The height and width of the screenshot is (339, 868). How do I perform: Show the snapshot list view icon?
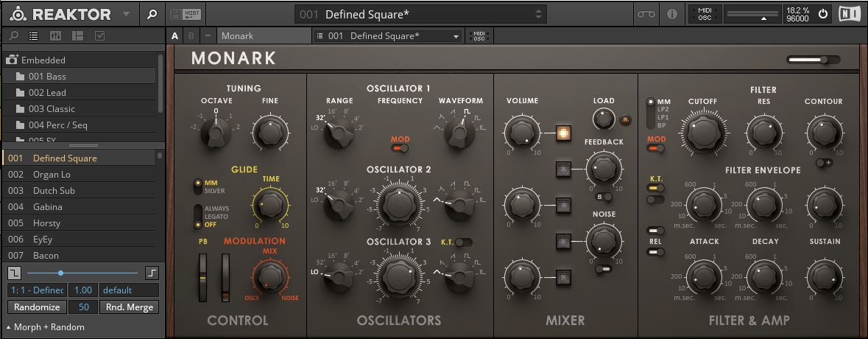pyautogui.click(x=34, y=36)
